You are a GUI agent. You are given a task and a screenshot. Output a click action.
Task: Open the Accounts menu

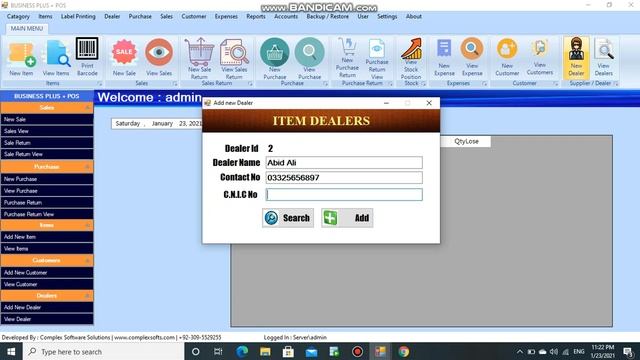click(286, 16)
